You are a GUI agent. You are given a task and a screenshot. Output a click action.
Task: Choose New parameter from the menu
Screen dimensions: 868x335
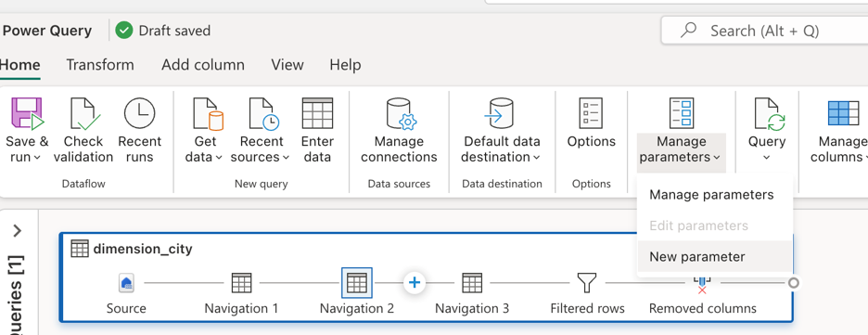pos(715,256)
